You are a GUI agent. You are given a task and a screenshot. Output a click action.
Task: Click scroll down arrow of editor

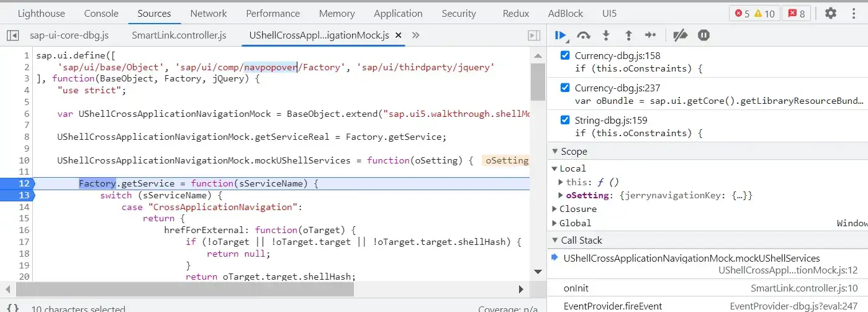coord(538,270)
